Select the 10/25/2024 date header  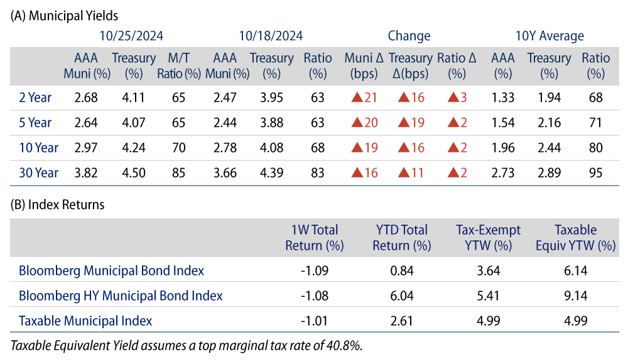[x=133, y=36]
